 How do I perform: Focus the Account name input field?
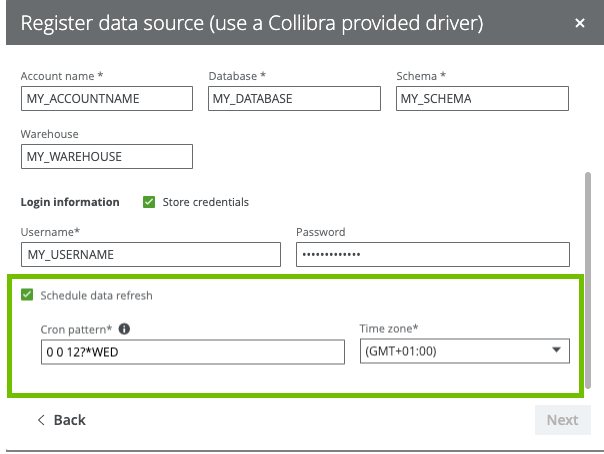pyautogui.click(x=106, y=98)
